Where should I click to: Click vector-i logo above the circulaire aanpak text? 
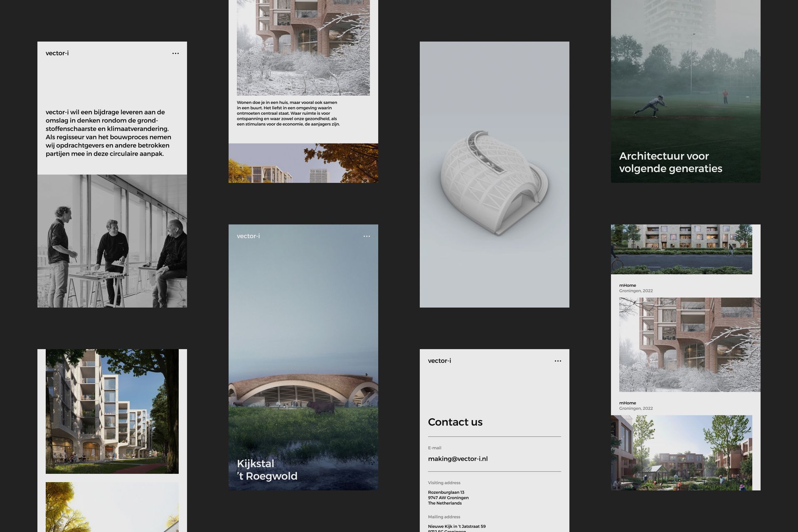click(57, 53)
